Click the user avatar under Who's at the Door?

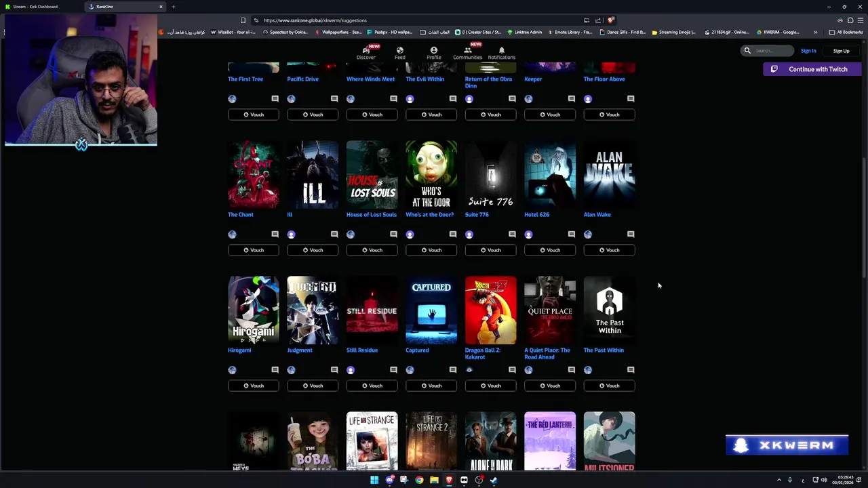(x=410, y=235)
